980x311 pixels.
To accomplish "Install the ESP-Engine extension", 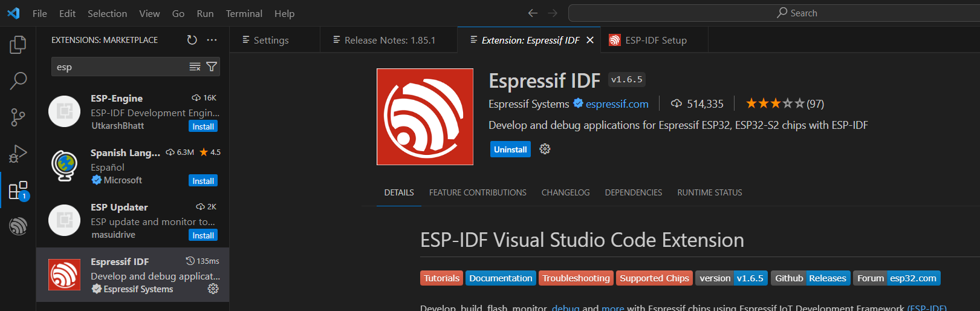I will point(203,126).
